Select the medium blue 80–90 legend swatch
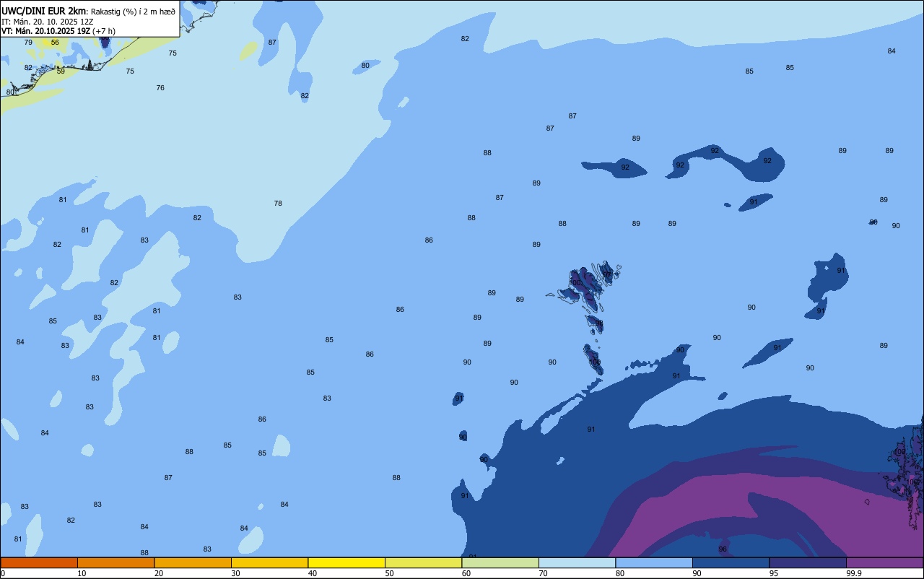Screen dimensions: 924x579 tap(654, 562)
